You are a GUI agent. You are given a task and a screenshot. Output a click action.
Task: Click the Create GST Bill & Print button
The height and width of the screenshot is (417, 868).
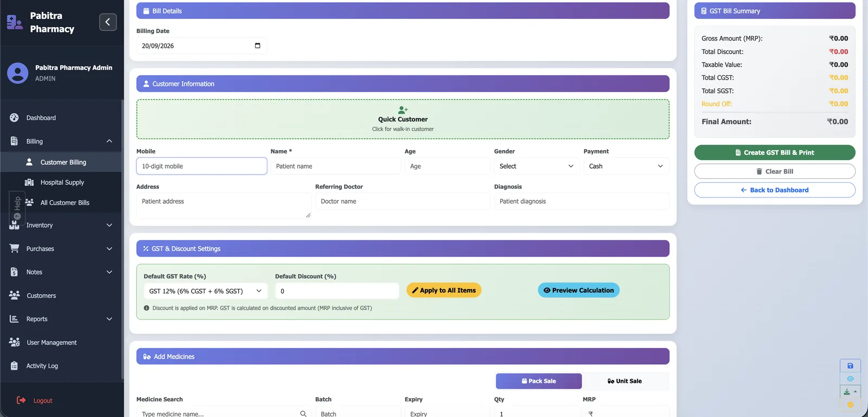[x=775, y=152]
